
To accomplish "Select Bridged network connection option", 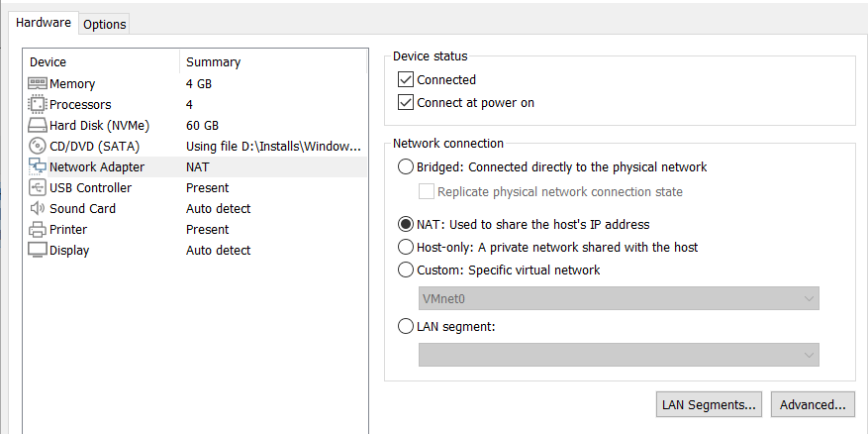I will click(x=405, y=167).
